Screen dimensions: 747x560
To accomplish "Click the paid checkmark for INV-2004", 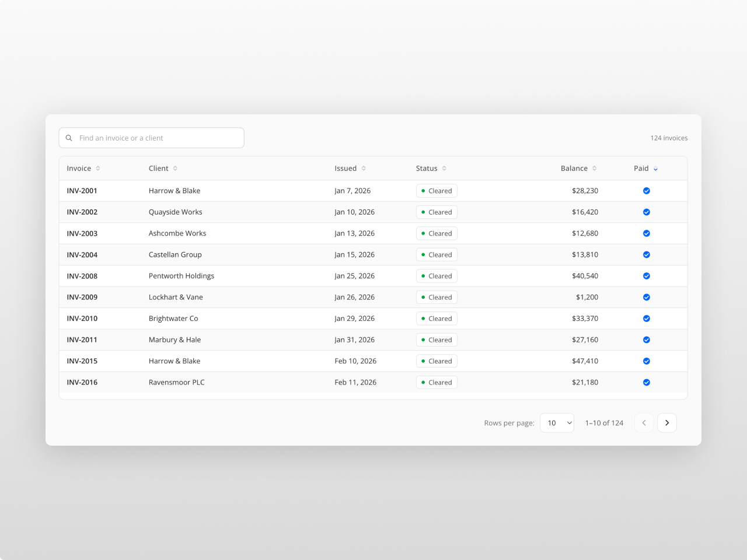I will (647, 255).
